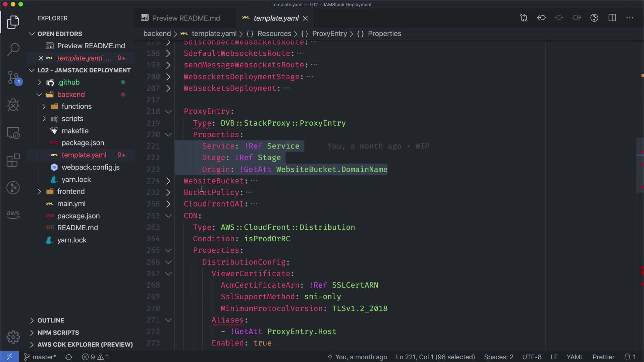Open the Run and Debug view

[x=13, y=105]
